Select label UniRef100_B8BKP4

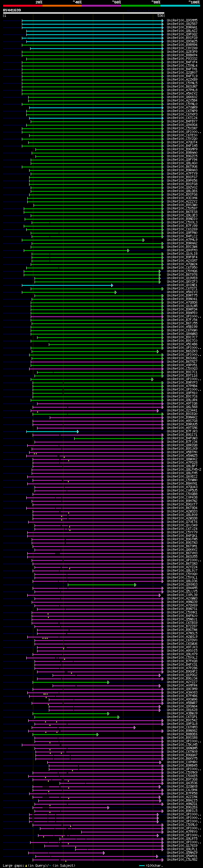pyautogui.click(x=182, y=55)
